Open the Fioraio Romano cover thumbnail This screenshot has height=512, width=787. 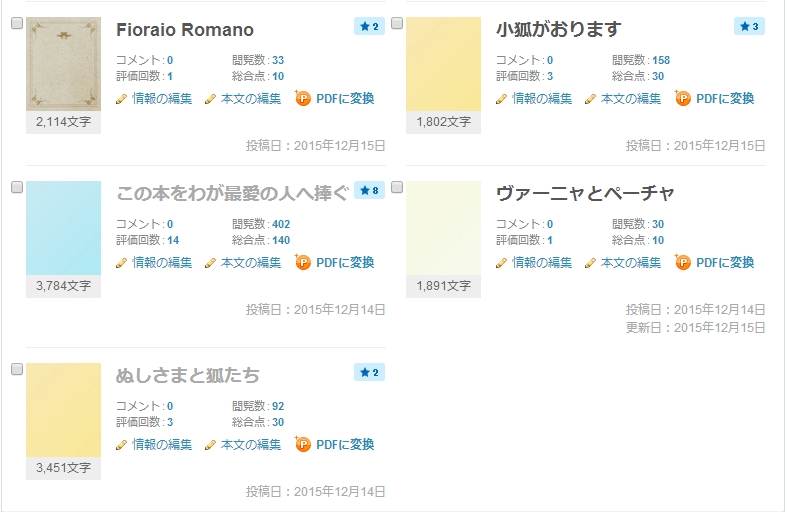click(63, 64)
